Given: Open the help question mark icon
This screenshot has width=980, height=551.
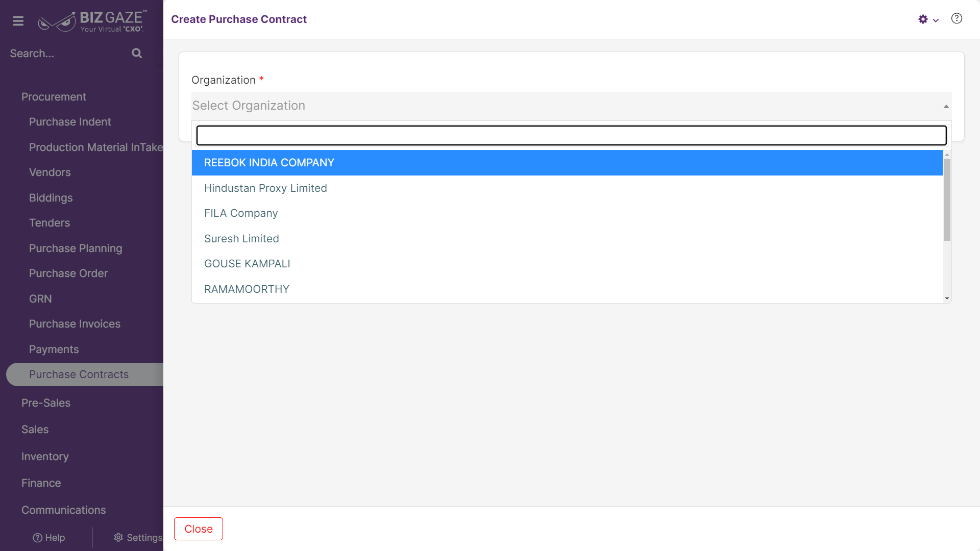Looking at the screenshot, I should pos(957,19).
